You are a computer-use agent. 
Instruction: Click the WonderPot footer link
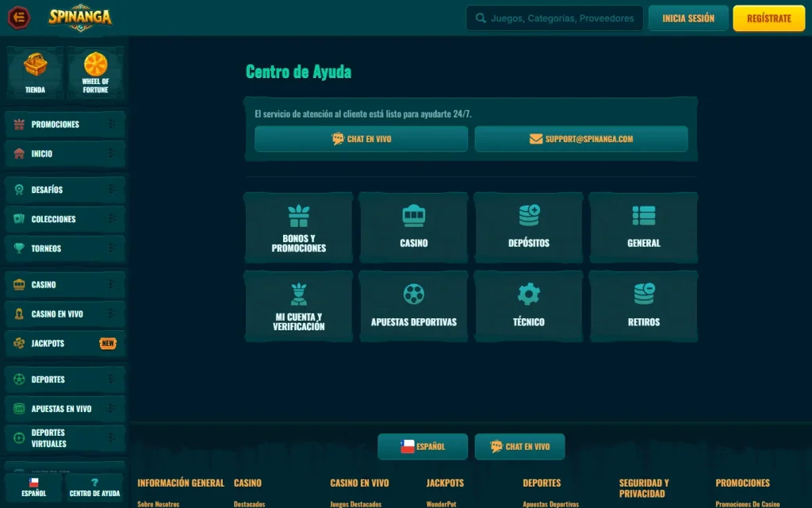click(441, 504)
